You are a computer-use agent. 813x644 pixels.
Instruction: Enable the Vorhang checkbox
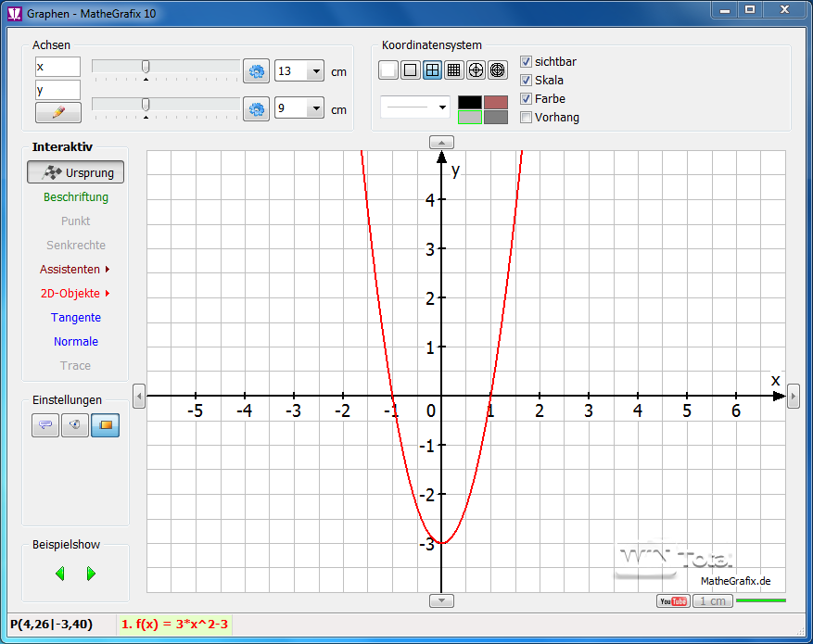[527, 118]
